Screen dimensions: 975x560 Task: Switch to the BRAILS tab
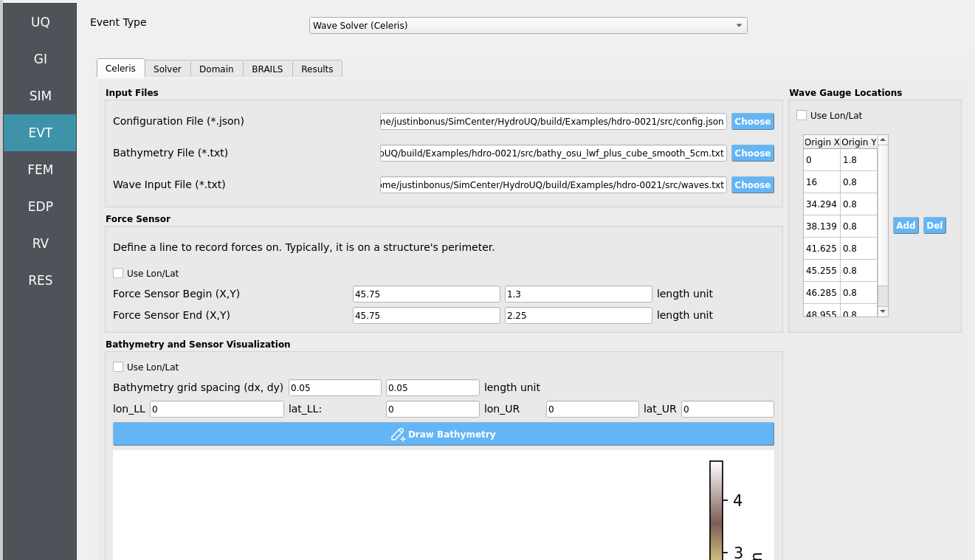[267, 69]
